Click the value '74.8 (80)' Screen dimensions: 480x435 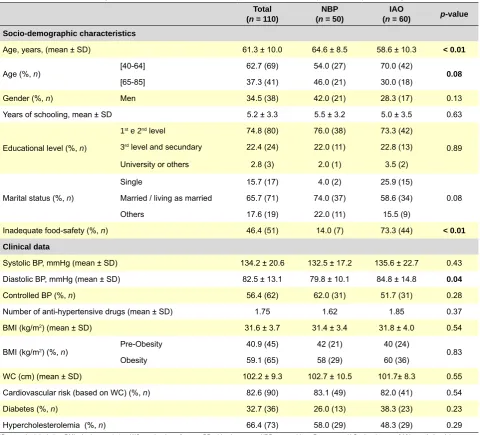click(x=262, y=131)
